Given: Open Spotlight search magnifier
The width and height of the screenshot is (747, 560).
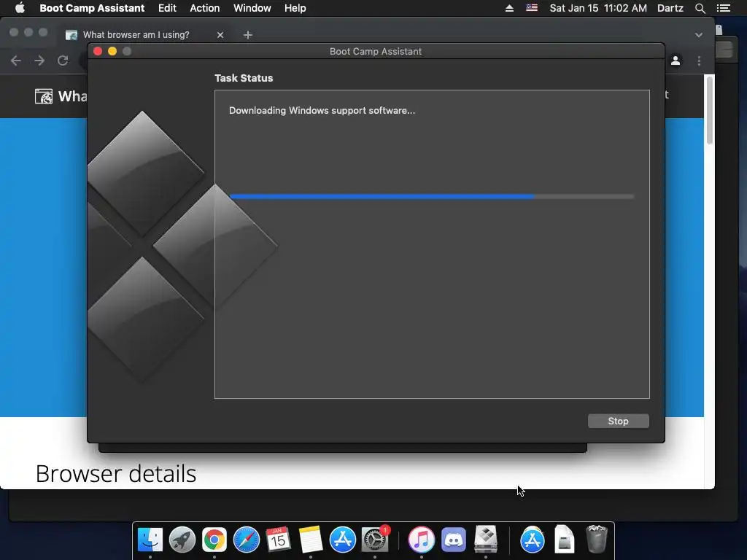Looking at the screenshot, I should tap(700, 8).
